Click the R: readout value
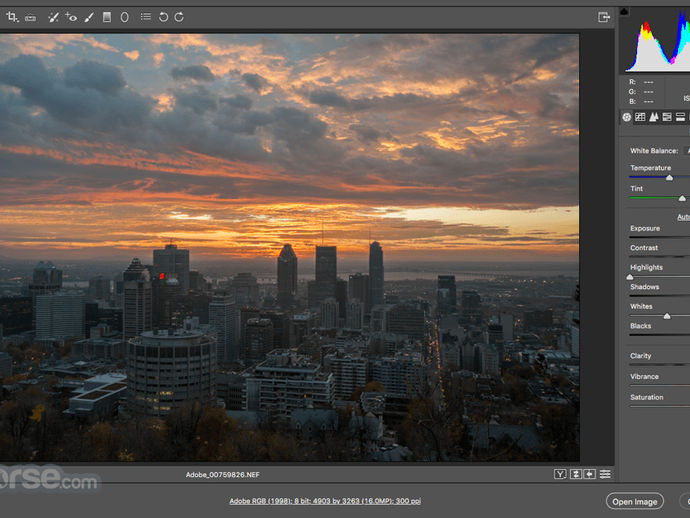 click(648, 82)
